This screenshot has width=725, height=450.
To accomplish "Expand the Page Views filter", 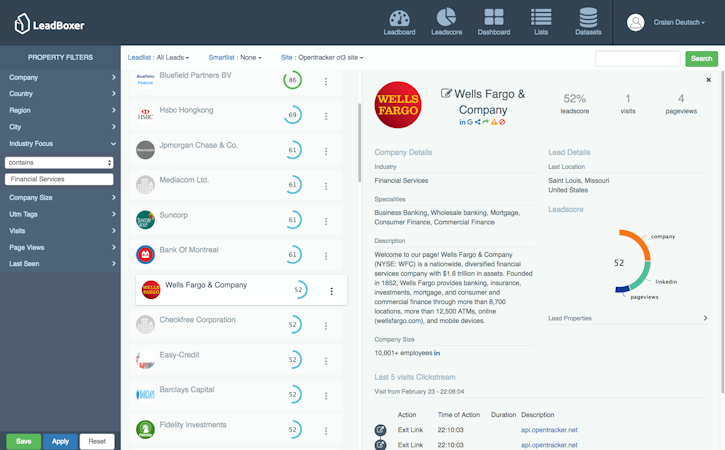I will click(x=60, y=247).
